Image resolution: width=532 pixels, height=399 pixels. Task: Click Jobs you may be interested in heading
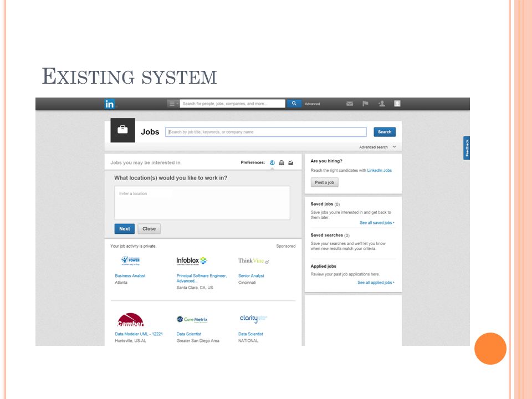point(145,163)
